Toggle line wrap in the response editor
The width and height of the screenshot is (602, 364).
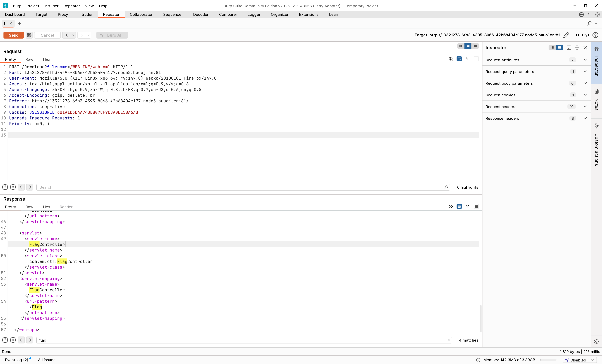(459, 206)
